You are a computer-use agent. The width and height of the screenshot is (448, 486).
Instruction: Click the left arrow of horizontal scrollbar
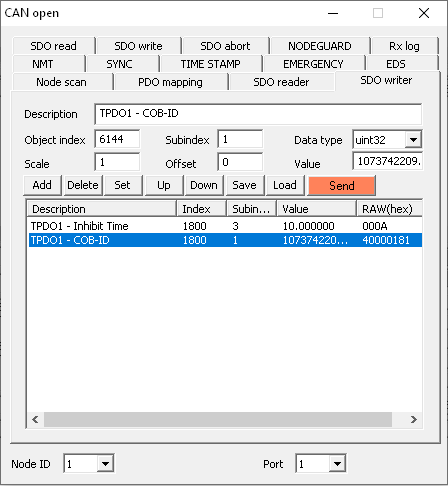[x=35, y=419]
